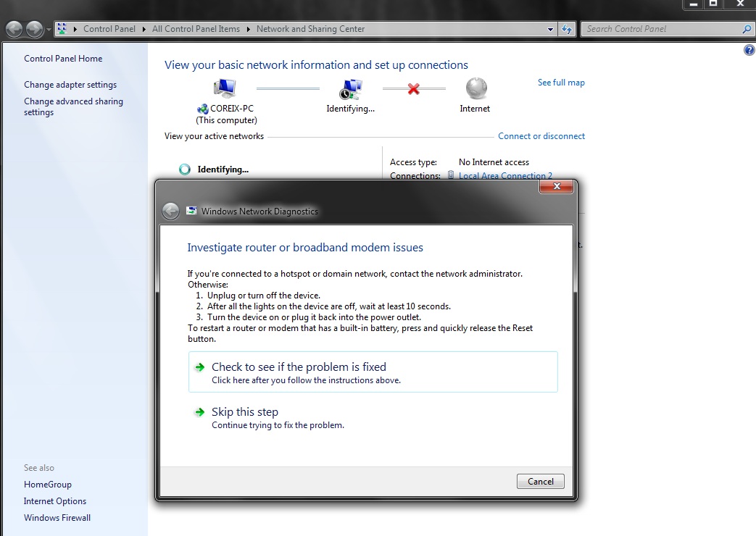Click the Internet label under the globe
The height and width of the screenshot is (536, 756).
475,109
